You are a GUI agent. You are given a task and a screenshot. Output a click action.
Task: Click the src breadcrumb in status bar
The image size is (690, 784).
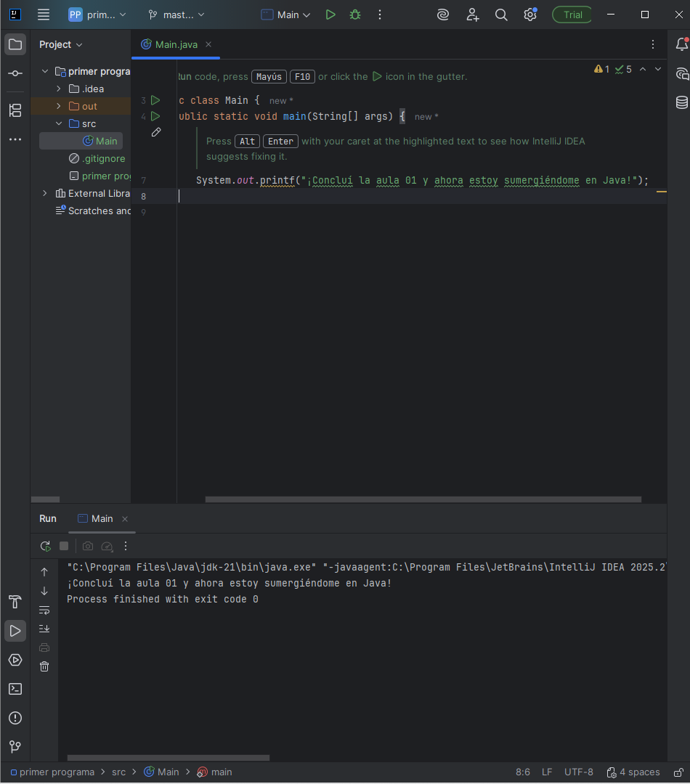(118, 772)
